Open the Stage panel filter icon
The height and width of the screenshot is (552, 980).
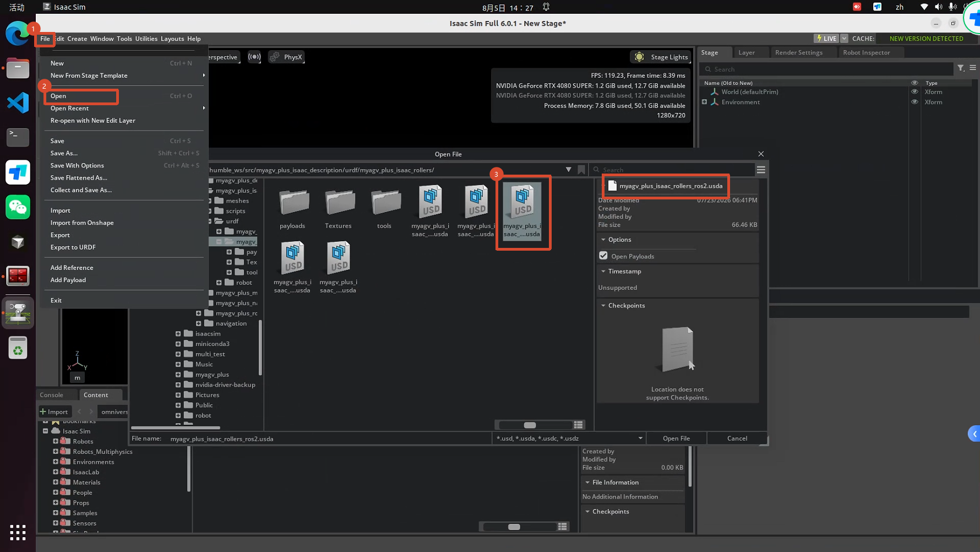(x=961, y=68)
